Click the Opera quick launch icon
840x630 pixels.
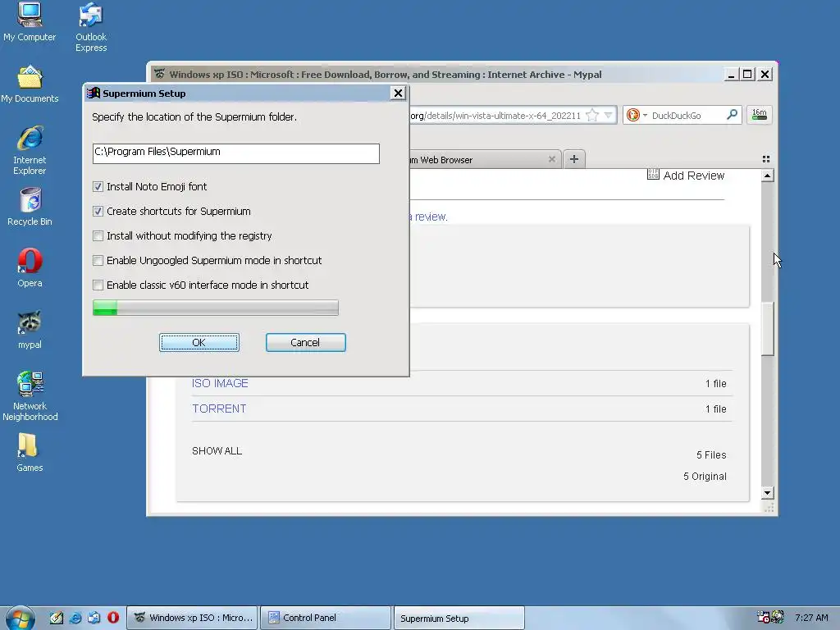(x=113, y=618)
